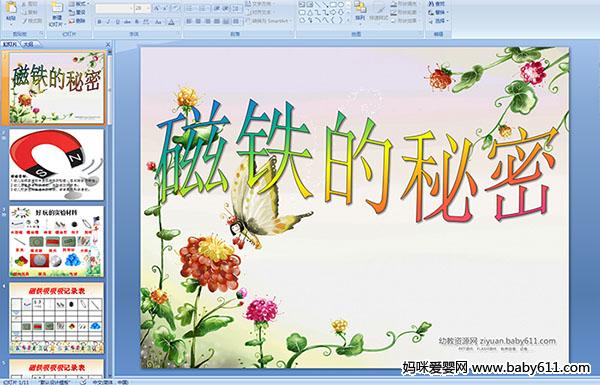Open the Clipboard pane launcher
600x385 pixels.
coord(41,34)
